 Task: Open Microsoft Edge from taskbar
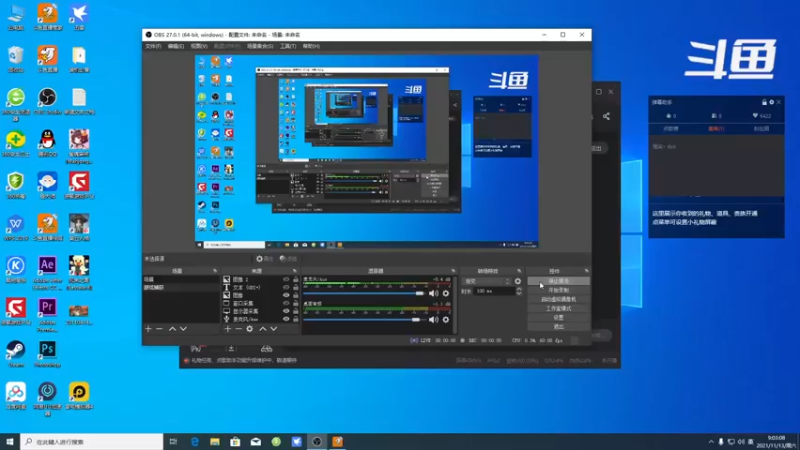pyautogui.click(x=195, y=441)
